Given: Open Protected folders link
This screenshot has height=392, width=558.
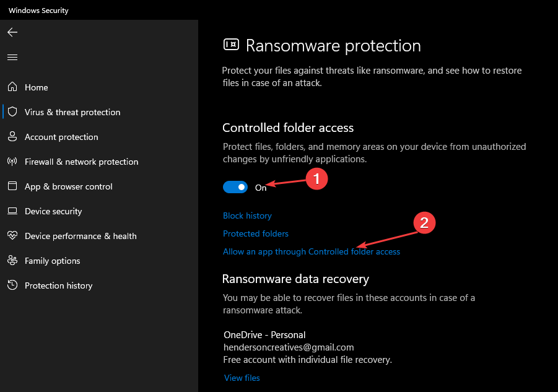Looking at the screenshot, I should point(256,233).
